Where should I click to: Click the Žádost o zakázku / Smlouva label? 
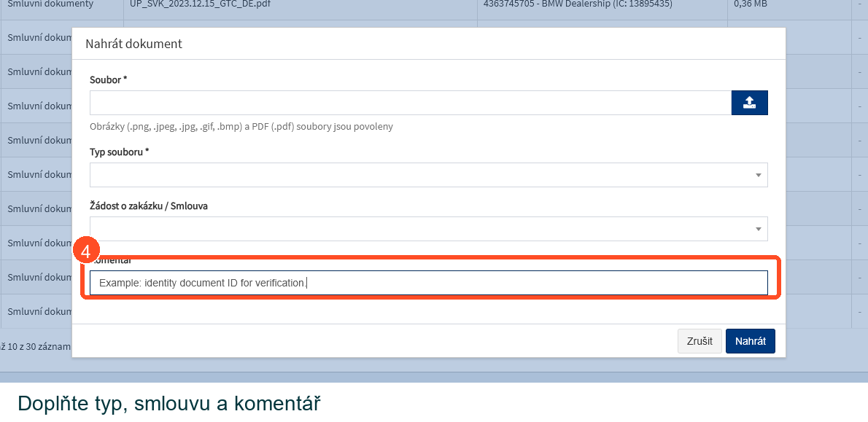pos(148,206)
